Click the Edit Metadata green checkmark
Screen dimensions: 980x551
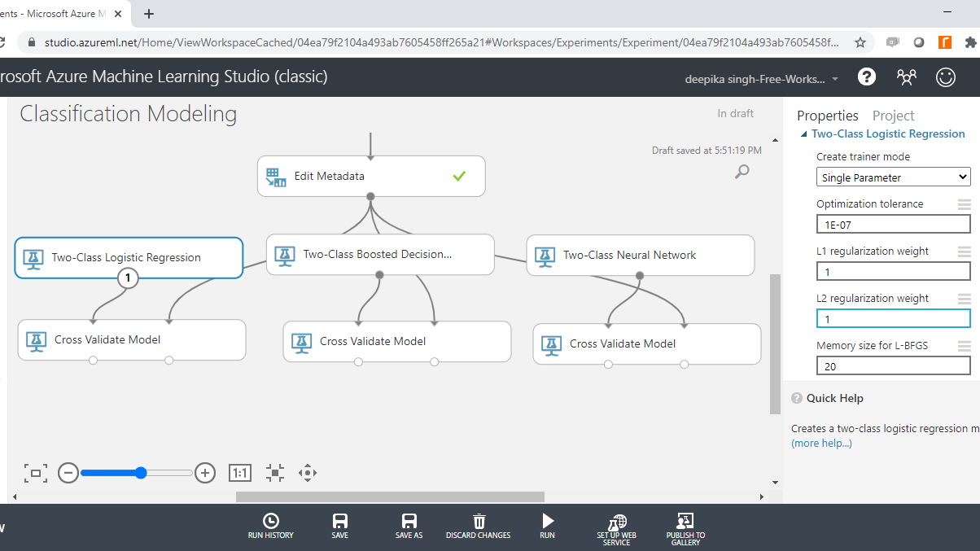coord(459,176)
